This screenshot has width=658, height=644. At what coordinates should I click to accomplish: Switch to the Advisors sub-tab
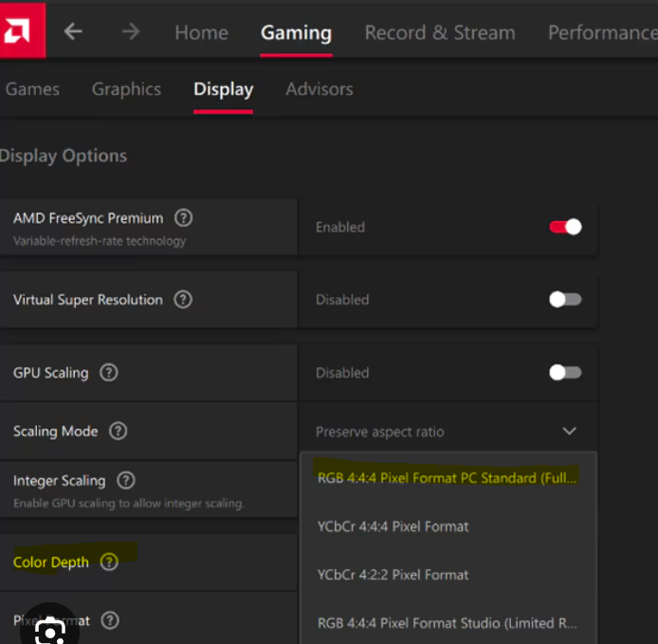320,89
